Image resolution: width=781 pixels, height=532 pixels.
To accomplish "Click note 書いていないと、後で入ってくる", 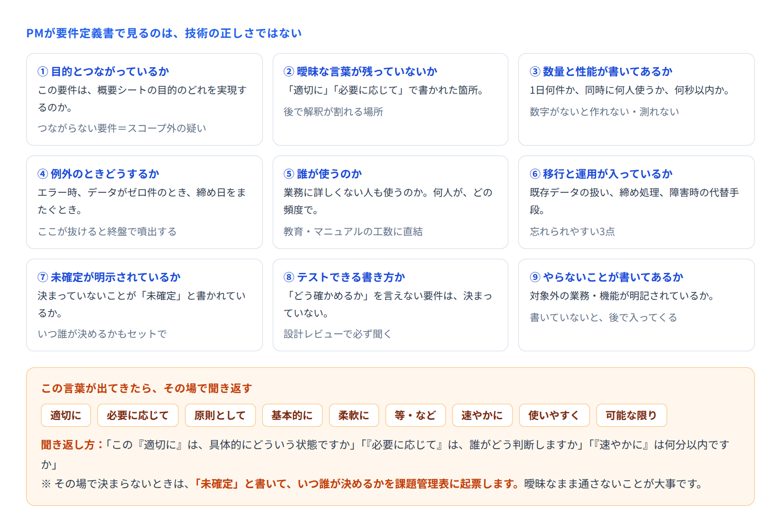I will pyautogui.click(x=603, y=317).
